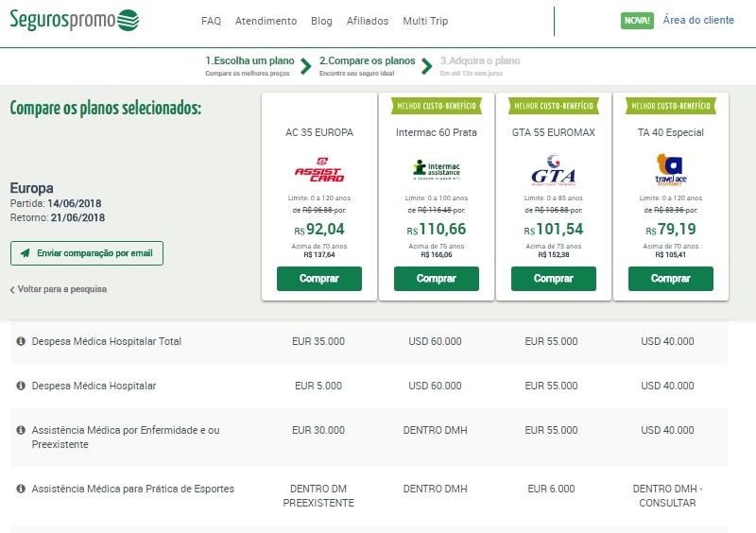Click the Intermac 60 Prata plan title

[x=437, y=132]
